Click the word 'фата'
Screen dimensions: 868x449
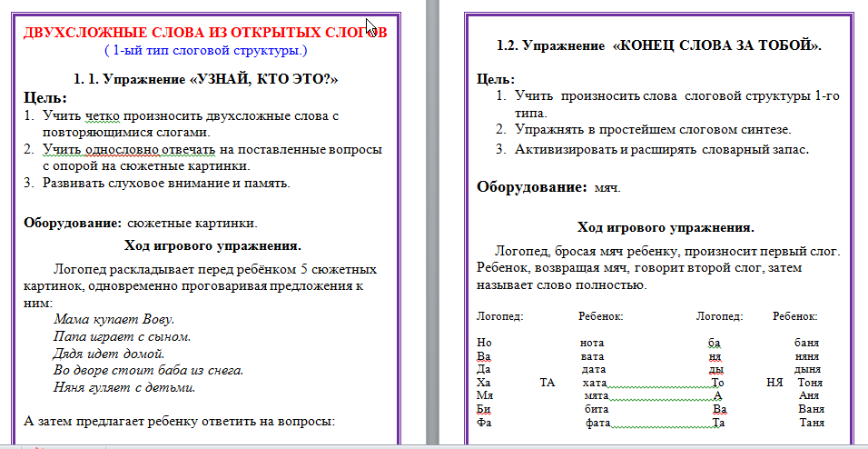pos(597,423)
